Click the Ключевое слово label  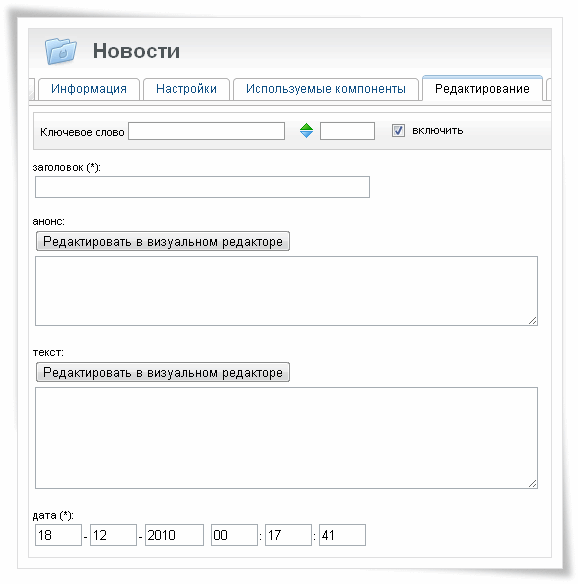click(x=82, y=132)
